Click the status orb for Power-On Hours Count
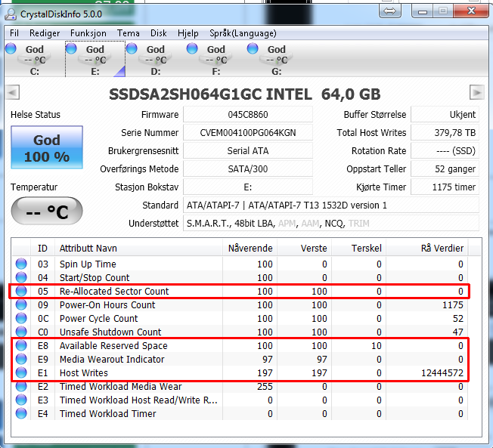The height and width of the screenshot is (448, 493). coord(21,304)
